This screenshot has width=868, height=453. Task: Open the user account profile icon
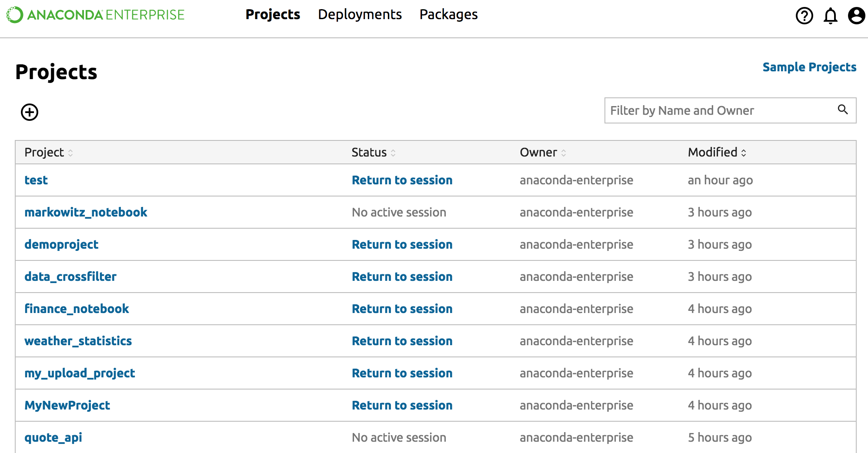(x=856, y=16)
